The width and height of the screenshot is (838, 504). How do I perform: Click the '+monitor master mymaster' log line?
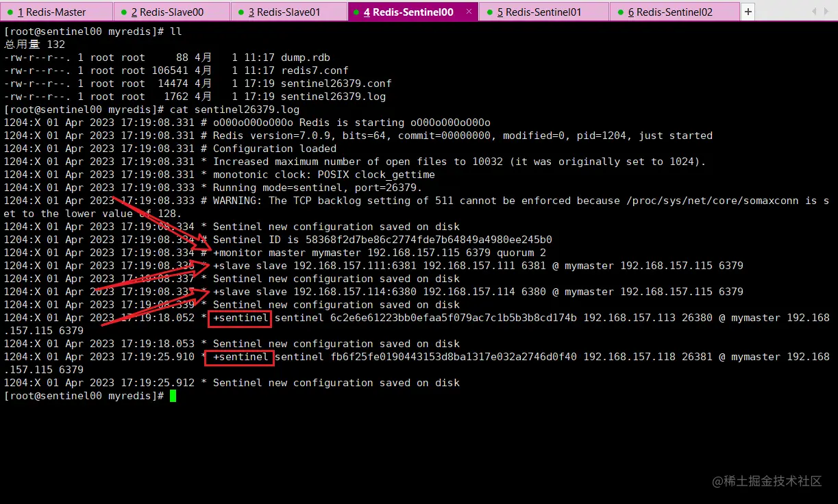click(x=275, y=253)
